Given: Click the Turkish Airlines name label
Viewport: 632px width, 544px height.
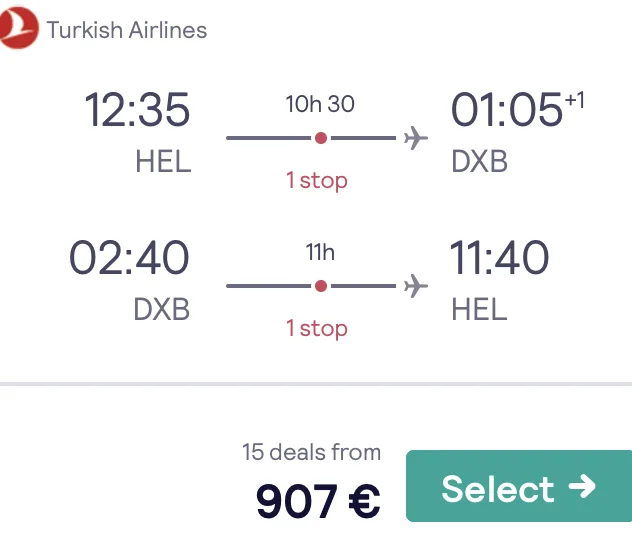Looking at the screenshot, I should tap(127, 30).
